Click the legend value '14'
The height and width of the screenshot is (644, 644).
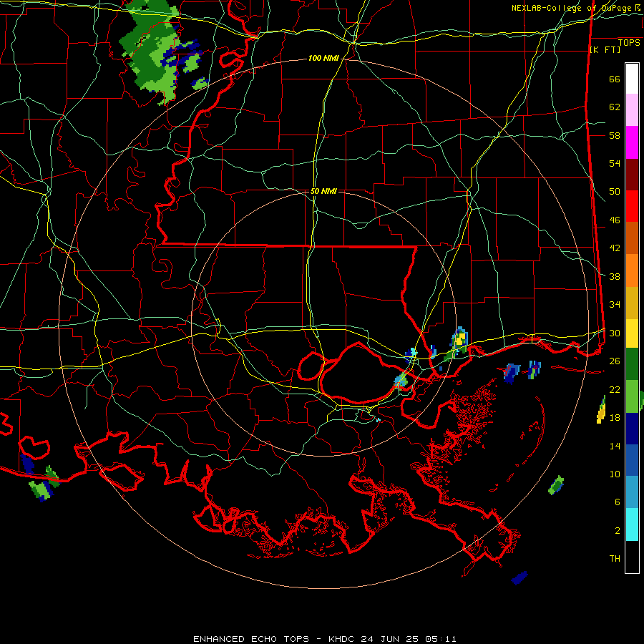point(615,446)
